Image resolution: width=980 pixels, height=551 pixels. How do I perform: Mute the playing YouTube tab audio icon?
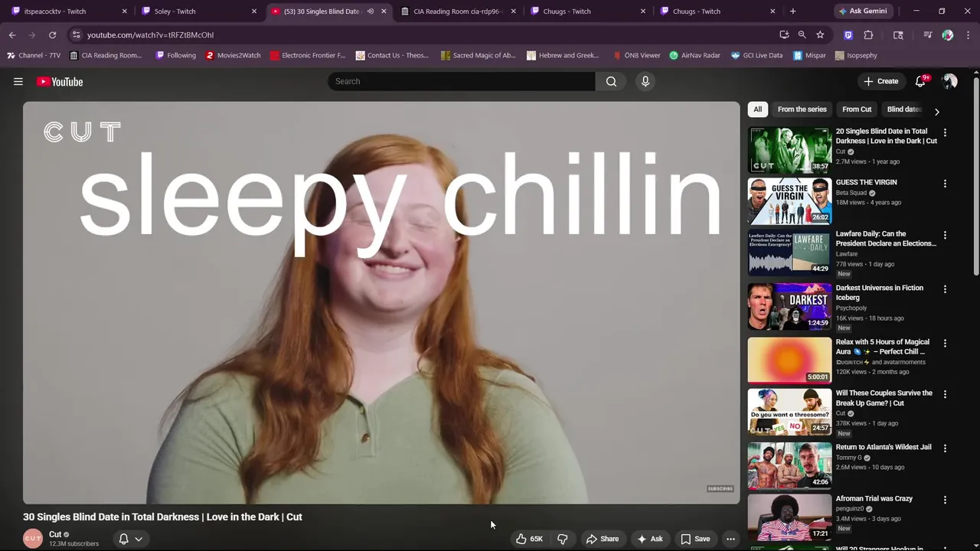point(371,11)
